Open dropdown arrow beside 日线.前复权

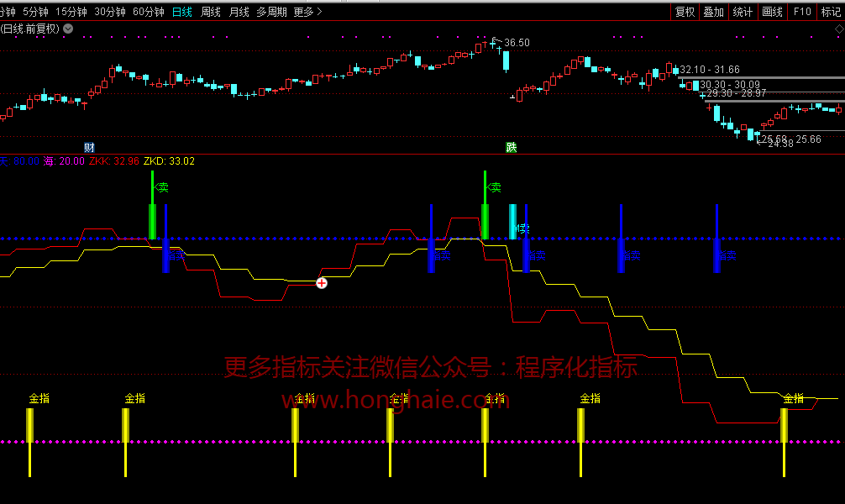tap(68, 29)
